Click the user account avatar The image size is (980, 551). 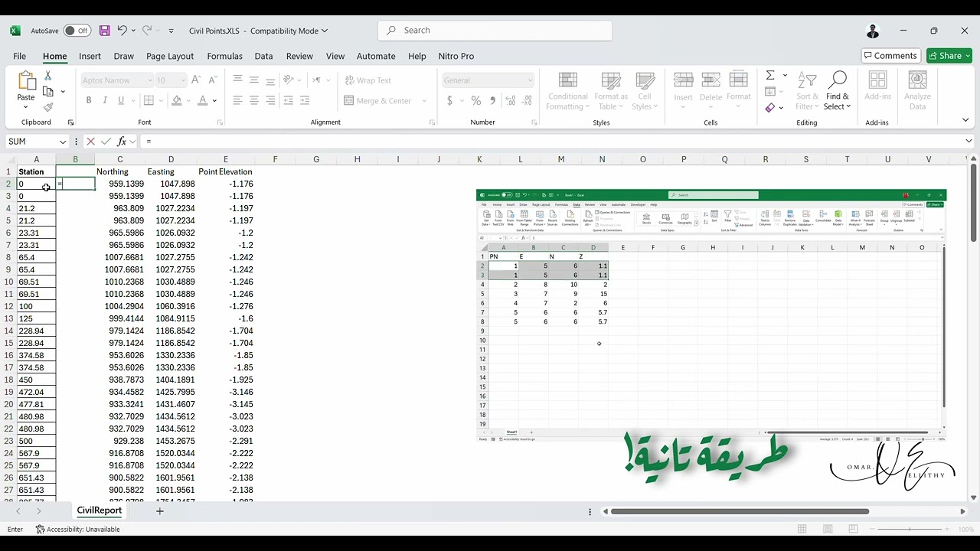(873, 31)
